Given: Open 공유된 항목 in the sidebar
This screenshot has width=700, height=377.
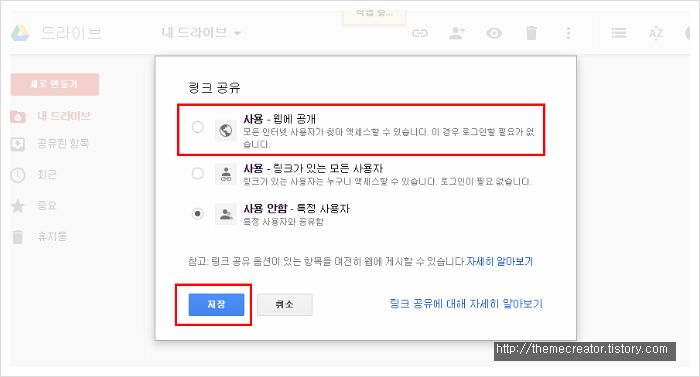Looking at the screenshot, I should click(x=63, y=143).
